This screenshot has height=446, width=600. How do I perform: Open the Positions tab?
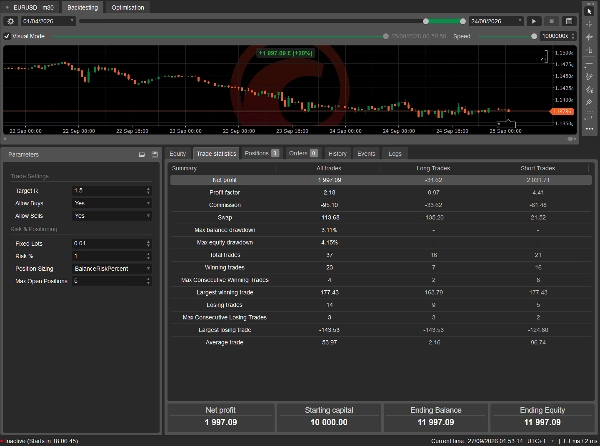(261, 153)
